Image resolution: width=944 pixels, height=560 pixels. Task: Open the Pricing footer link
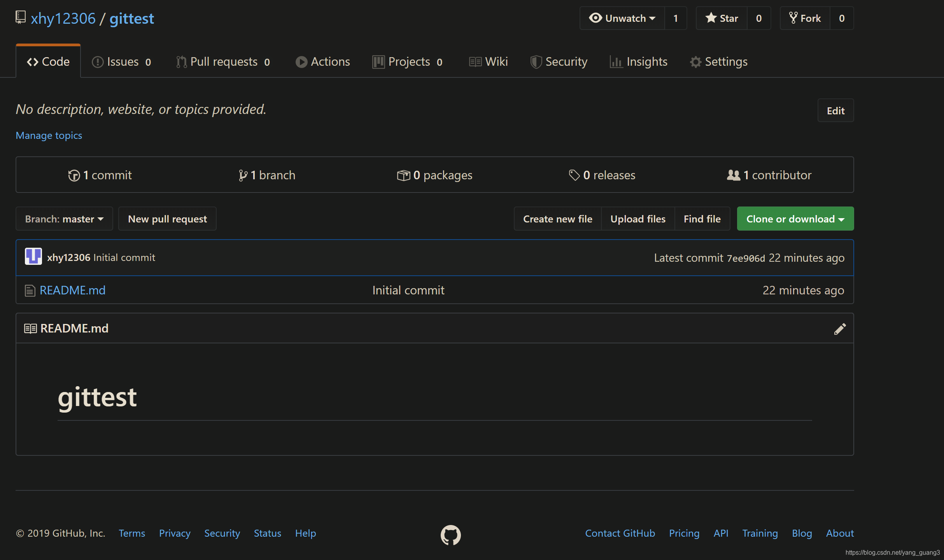click(x=684, y=533)
